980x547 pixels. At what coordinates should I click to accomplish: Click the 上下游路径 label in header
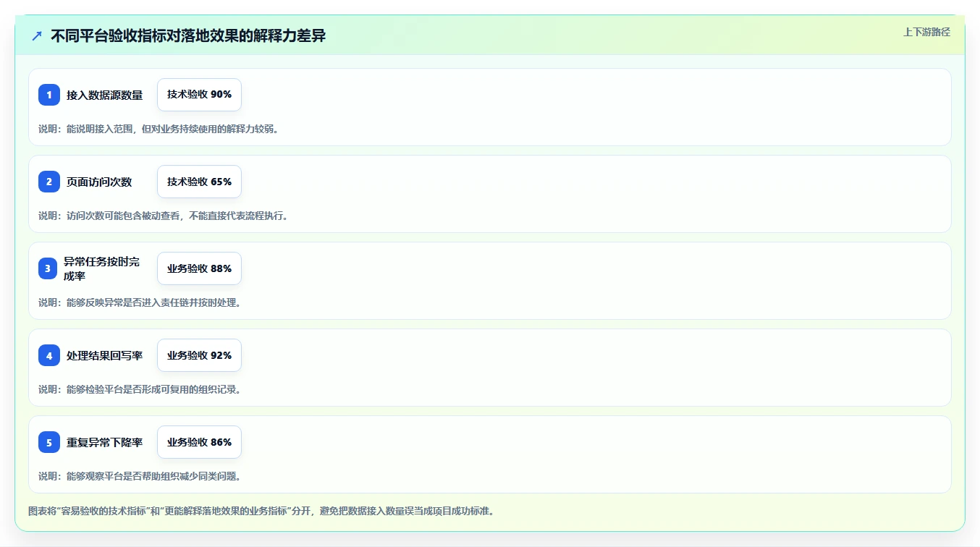click(x=926, y=32)
